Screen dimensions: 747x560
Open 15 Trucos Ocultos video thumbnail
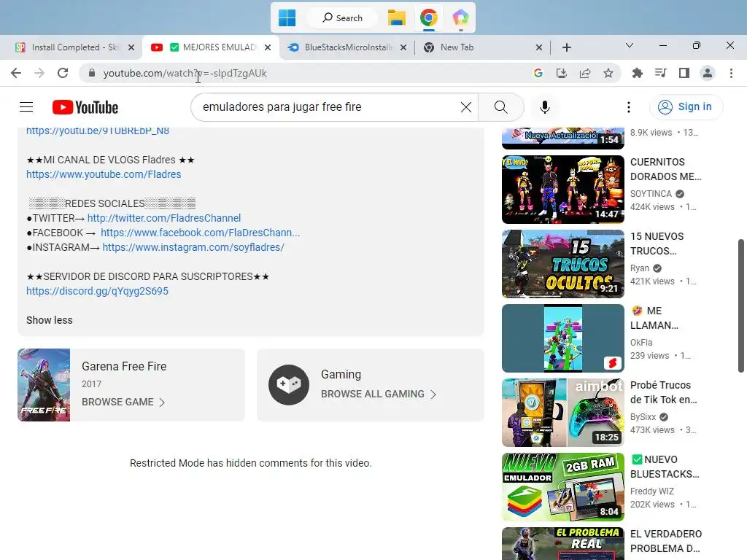coord(562,264)
